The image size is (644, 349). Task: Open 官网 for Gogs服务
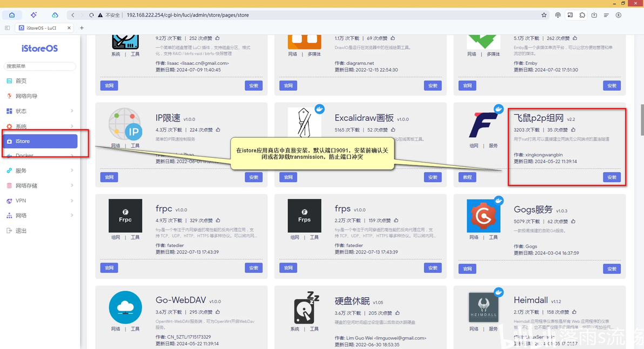click(467, 269)
